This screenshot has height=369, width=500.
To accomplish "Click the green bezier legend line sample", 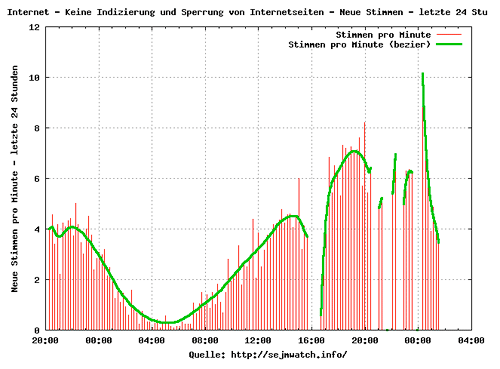I will 449,44.
